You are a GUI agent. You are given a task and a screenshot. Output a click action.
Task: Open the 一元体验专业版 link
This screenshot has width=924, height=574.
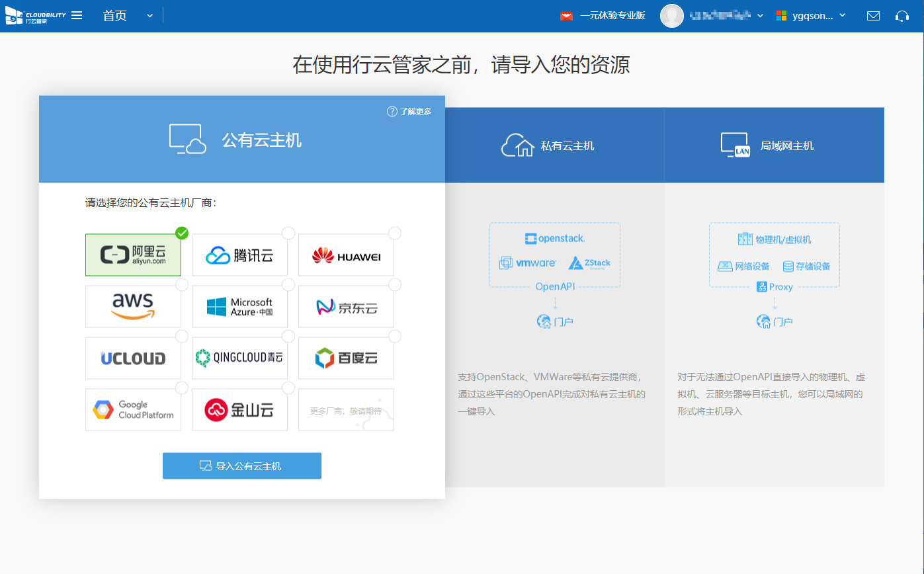point(612,16)
